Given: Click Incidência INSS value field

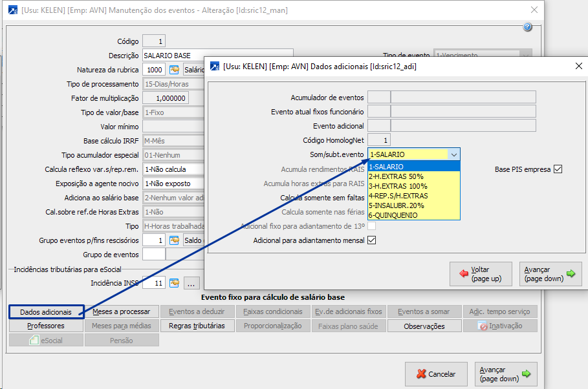Looking at the screenshot, I should (154, 283).
